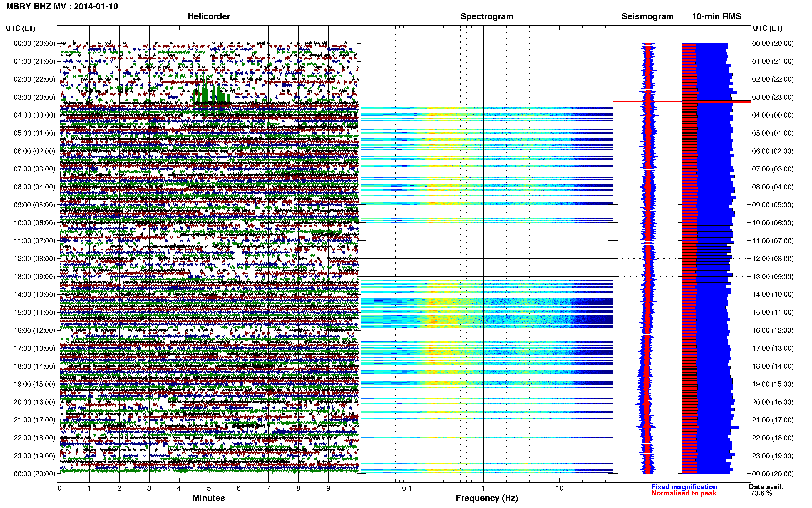Click the 'Normalised to peak' legend text
The image size is (812, 508).
(684, 493)
